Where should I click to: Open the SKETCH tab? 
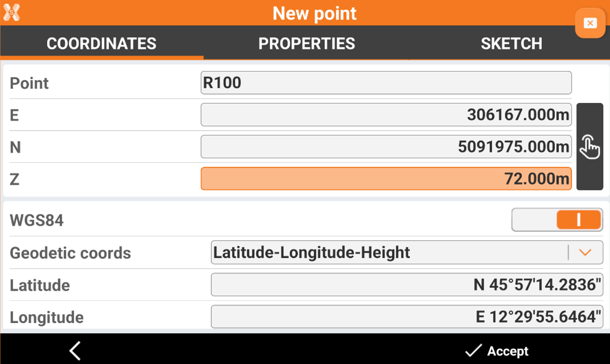pos(511,44)
